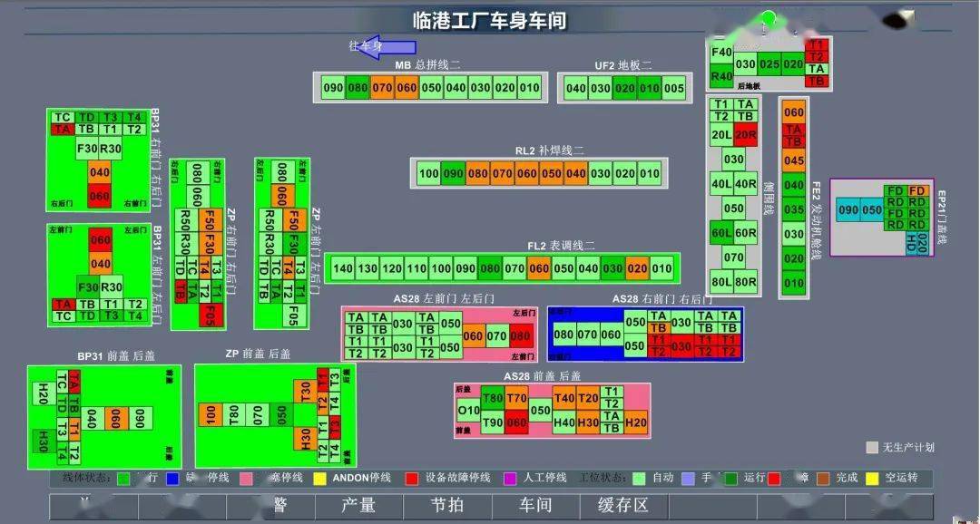Select station 100 on RL2 补焊线二

click(429, 174)
